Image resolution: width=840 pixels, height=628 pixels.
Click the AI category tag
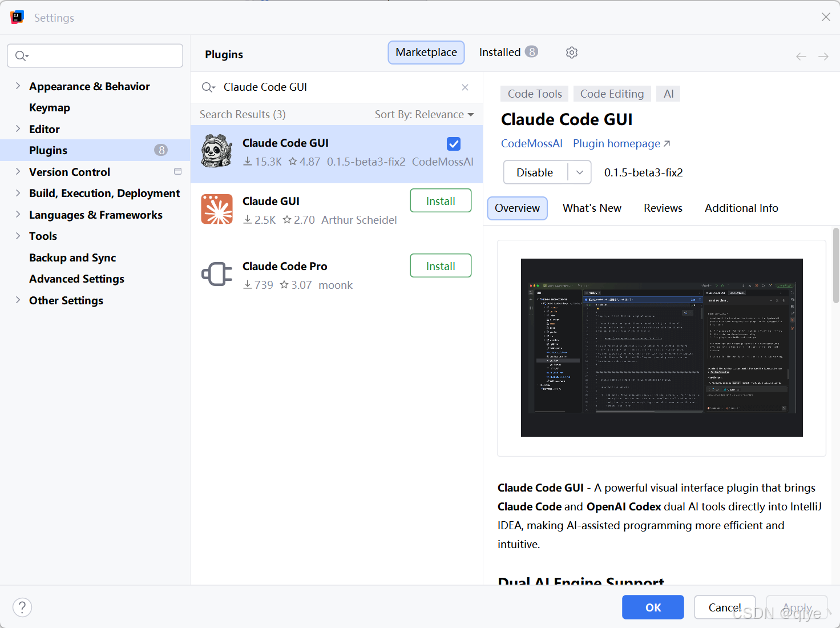(669, 94)
